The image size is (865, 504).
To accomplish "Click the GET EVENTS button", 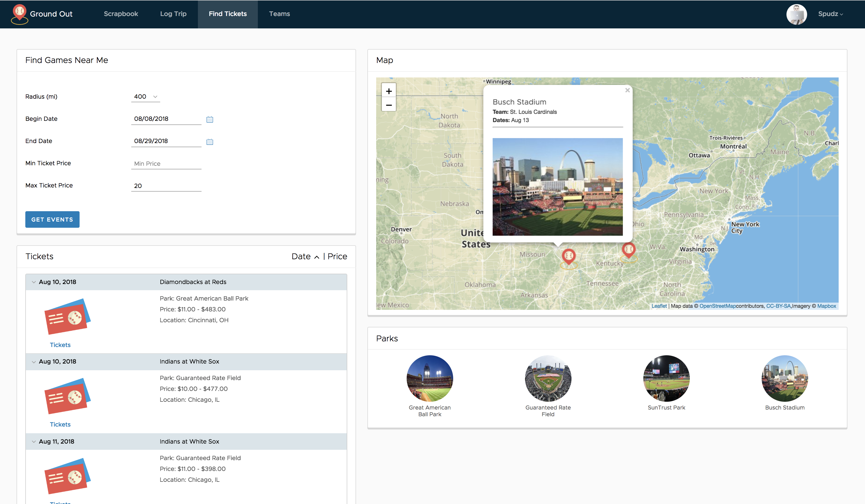I will tap(53, 219).
